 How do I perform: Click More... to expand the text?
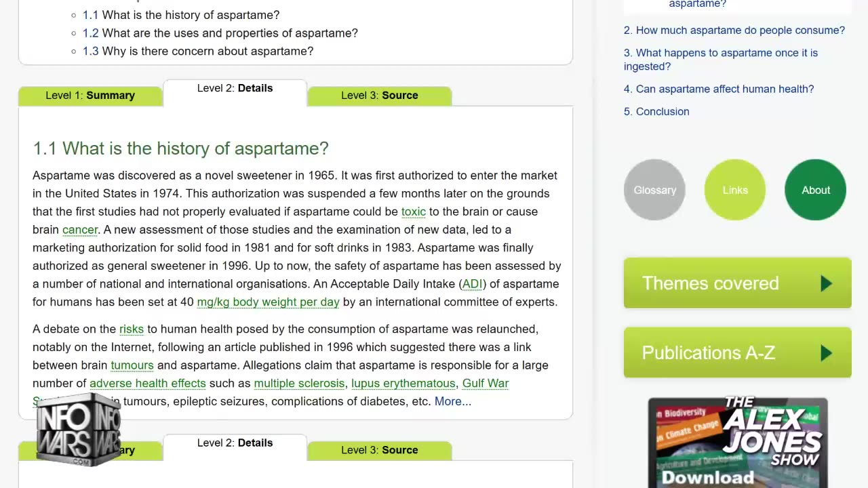[452, 401]
